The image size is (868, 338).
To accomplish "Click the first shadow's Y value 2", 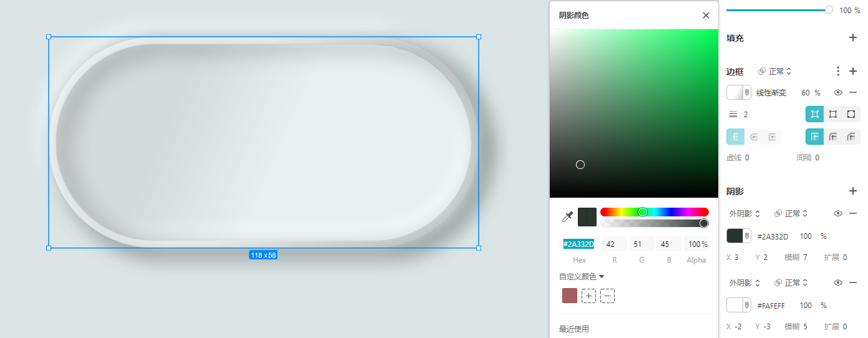I will pyautogui.click(x=765, y=257).
